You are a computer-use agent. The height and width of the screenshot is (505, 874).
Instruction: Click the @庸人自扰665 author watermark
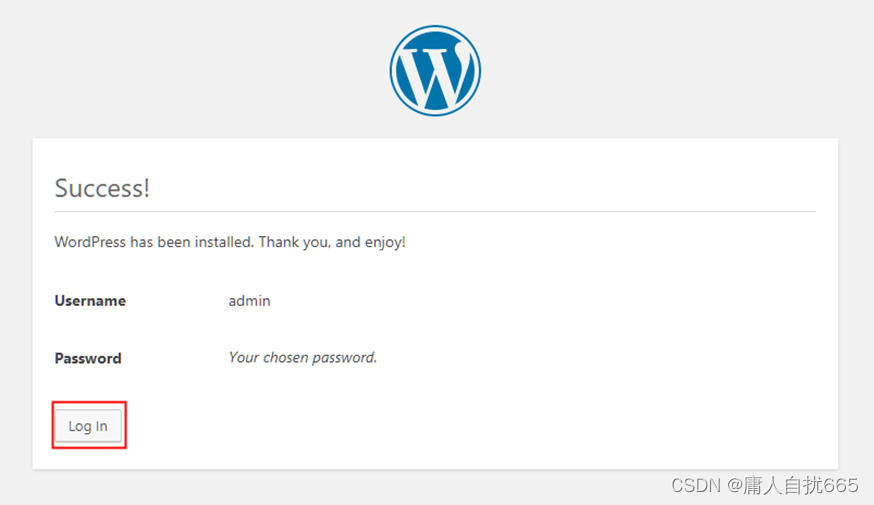tap(793, 485)
